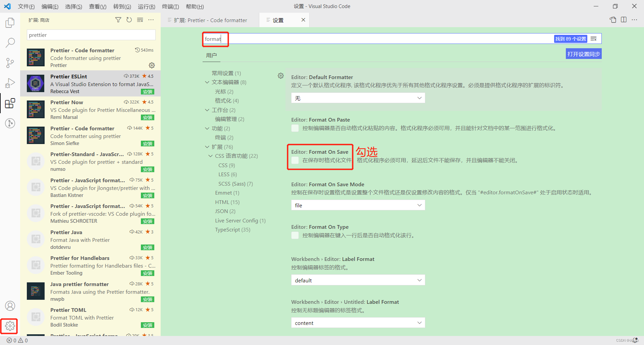Open the Accounts icon in activity bar
644x345 pixels.
click(10, 306)
